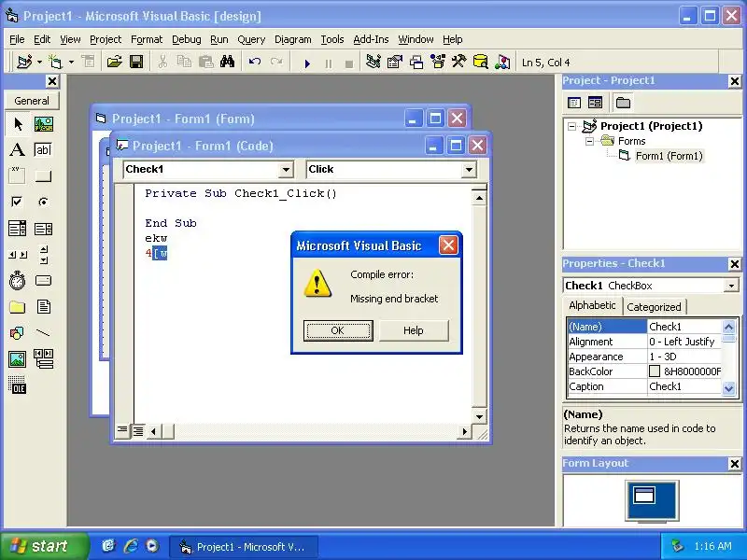The height and width of the screenshot is (560, 747).
Task: Select the CommandButton tool in toolbox
Action: (43, 175)
